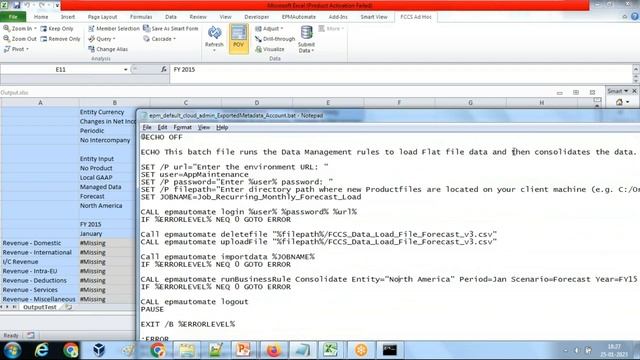This screenshot has width=640, height=360.
Task: Select the FCCS Ad Hoc ribbon tab
Action: (416, 17)
